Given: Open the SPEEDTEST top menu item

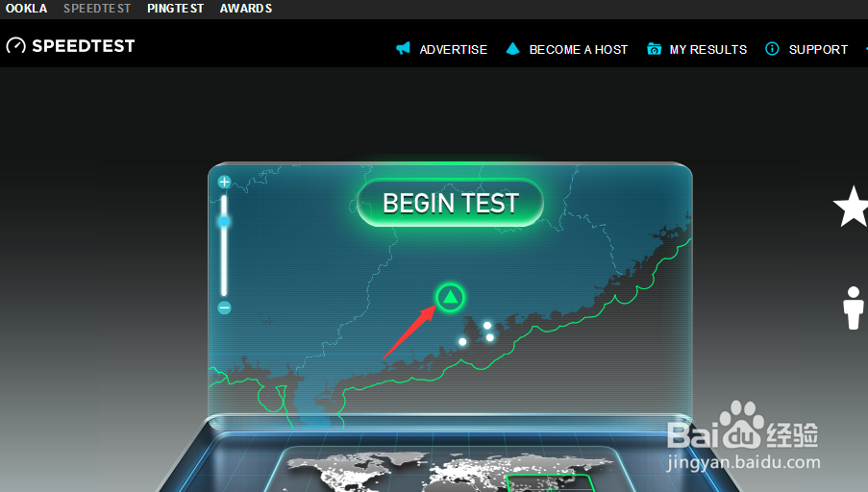Looking at the screenshot, I should 97,9.
